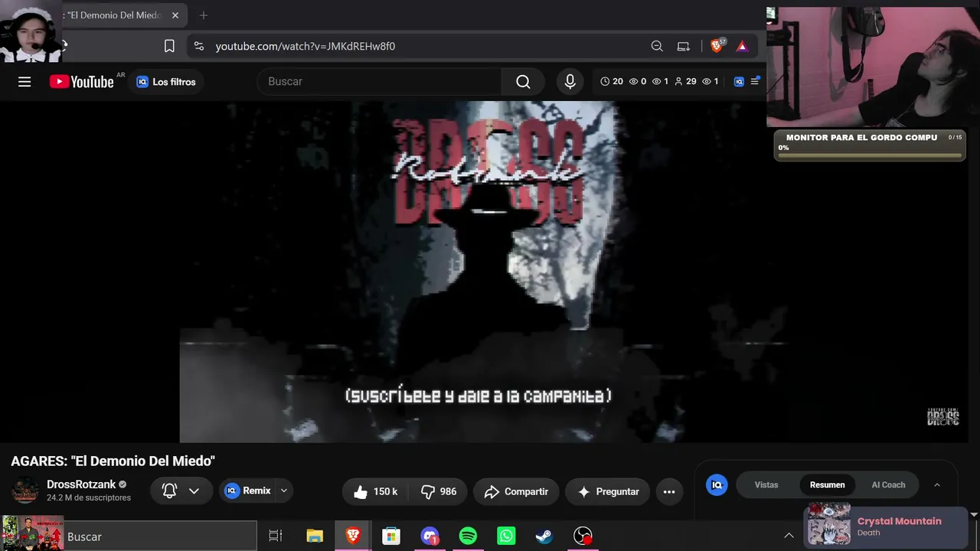
Task: Click the vidIQ Remix button
Action: tap(247, 491)
